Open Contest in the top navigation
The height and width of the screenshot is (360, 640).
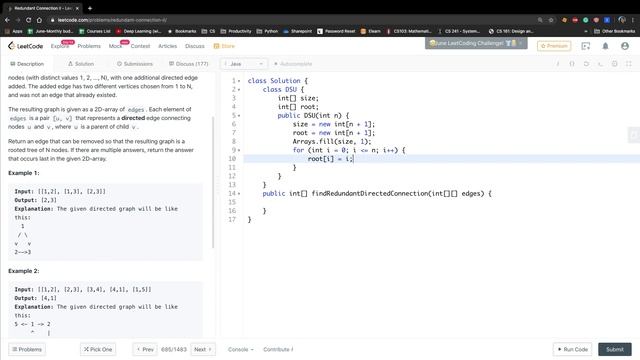(x=140, y=46)
